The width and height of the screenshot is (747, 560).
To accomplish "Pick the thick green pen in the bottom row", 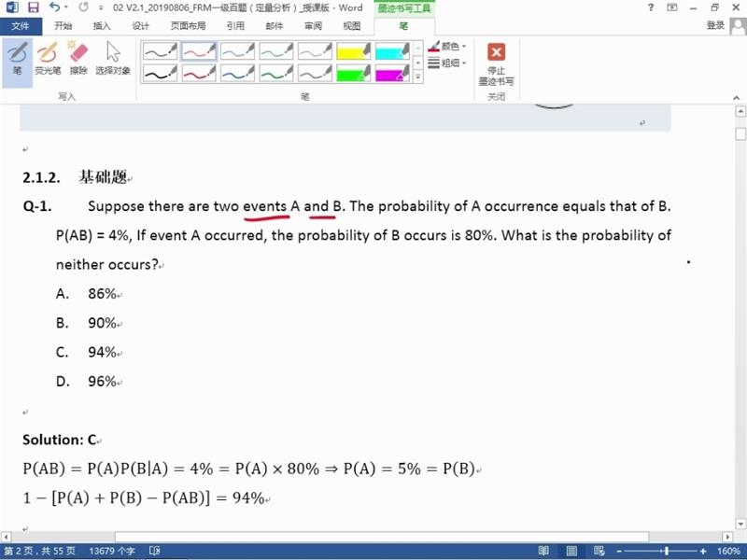I will click(x=276, y=74).
